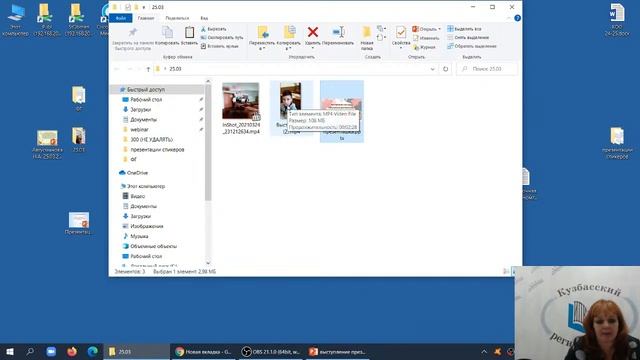Click the search field Поиск: 25.03
Viewport: 640px width, 360px height.
[487, 69]
